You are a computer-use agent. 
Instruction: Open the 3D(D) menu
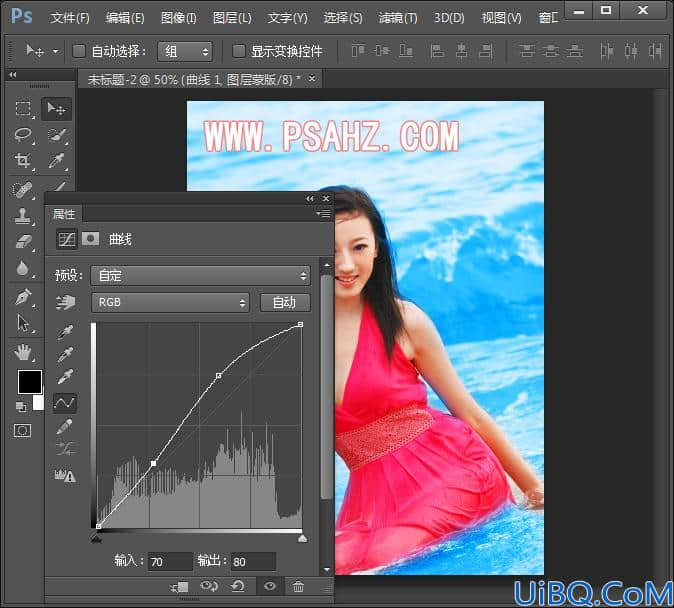(449, 18)
